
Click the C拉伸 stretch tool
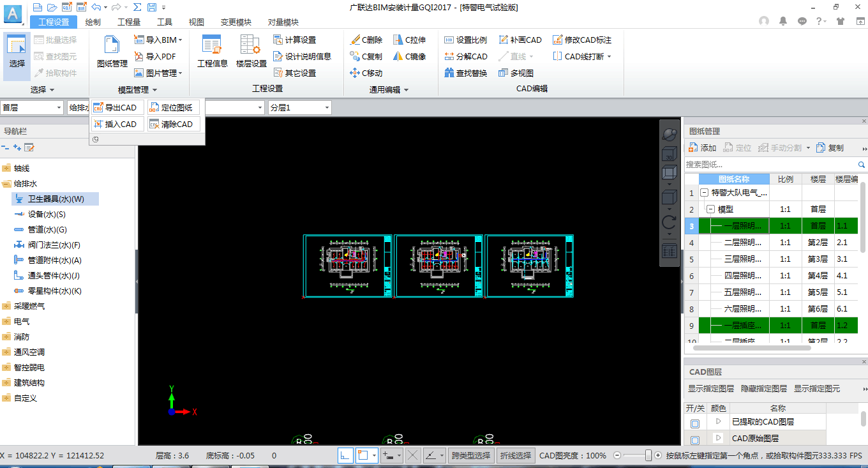pos(409,40)
